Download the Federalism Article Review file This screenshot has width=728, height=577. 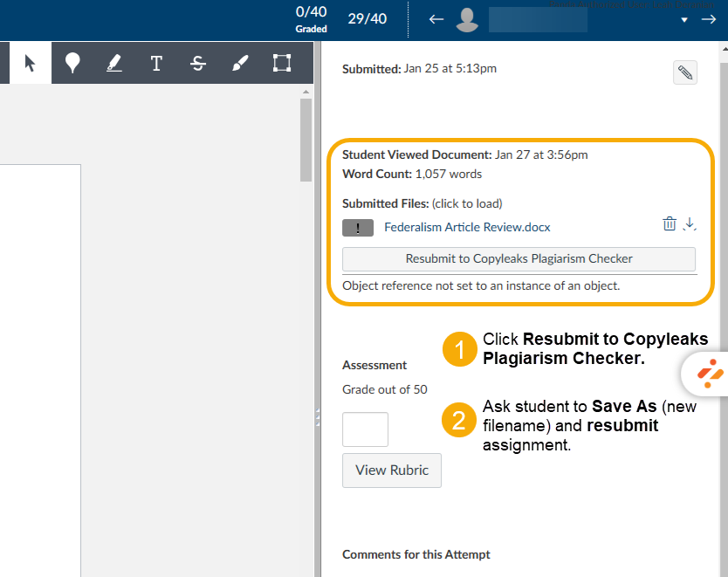(690, 223)
